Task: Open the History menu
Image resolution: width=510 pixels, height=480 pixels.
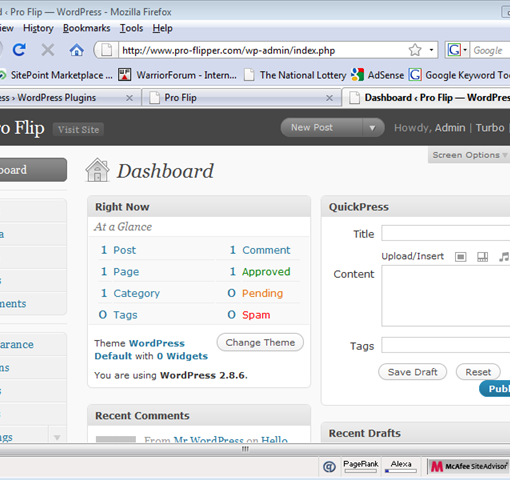Action: (x=38, y=28)
